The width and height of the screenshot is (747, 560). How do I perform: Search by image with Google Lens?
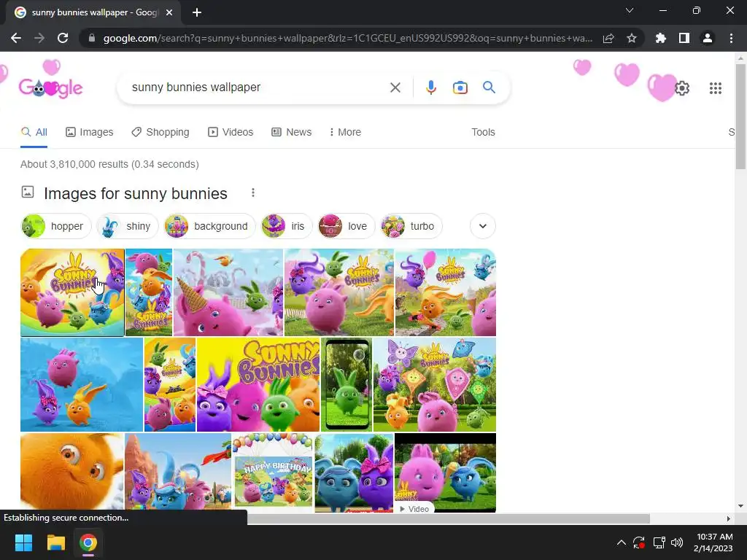460,87
